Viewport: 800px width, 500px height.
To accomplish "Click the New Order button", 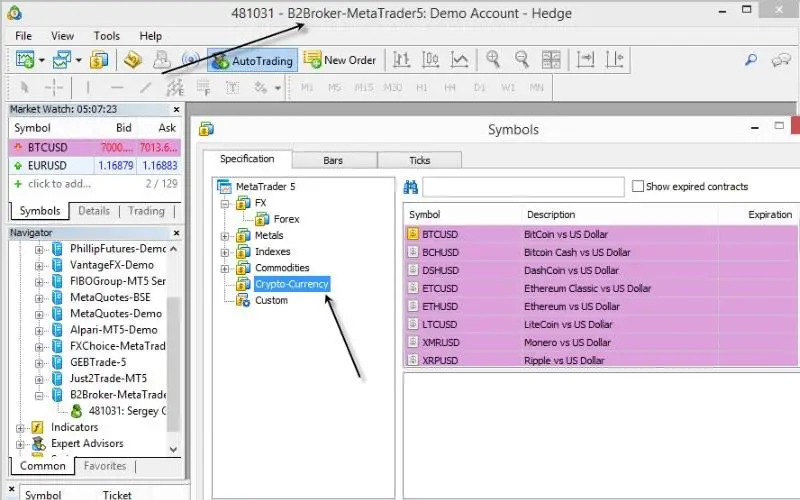I will pyautogui.click(x=340, y=60).
